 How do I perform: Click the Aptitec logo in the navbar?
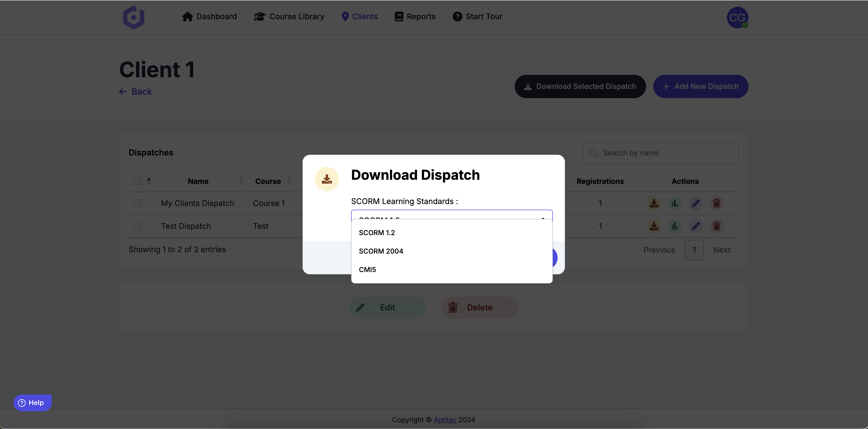(x=134, y=17)
